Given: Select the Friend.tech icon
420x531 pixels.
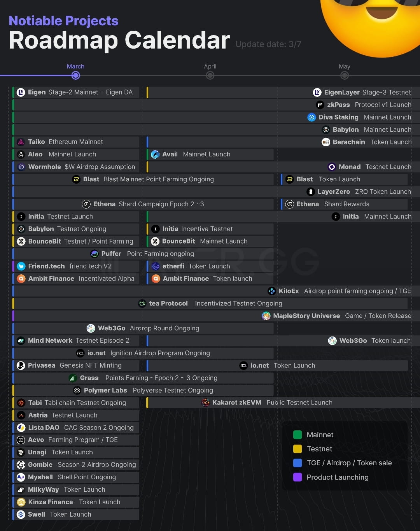Looking at the screenshot, I should (x=21, y=266).
